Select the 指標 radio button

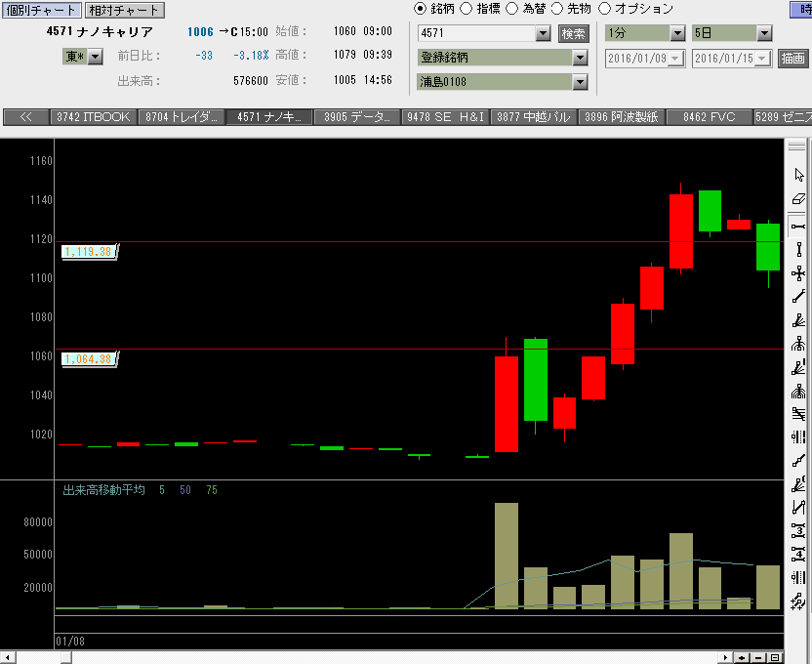coord(466,9)
